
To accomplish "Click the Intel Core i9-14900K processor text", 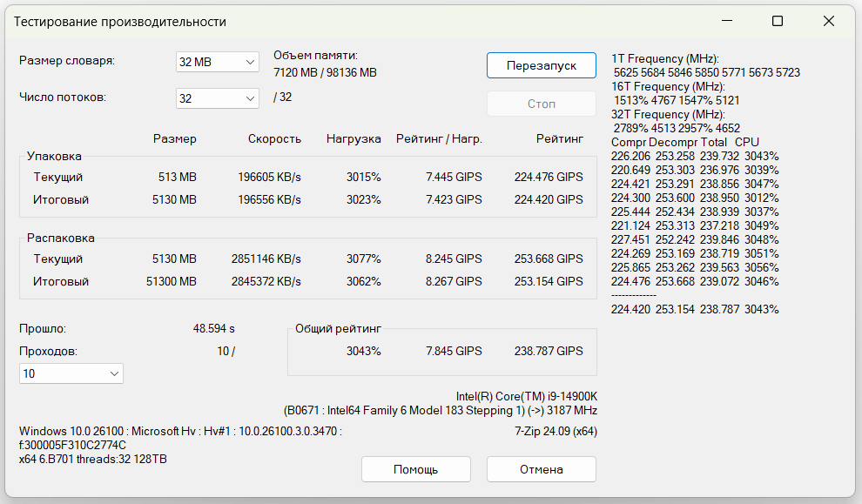I will click(x=526, y=396).
